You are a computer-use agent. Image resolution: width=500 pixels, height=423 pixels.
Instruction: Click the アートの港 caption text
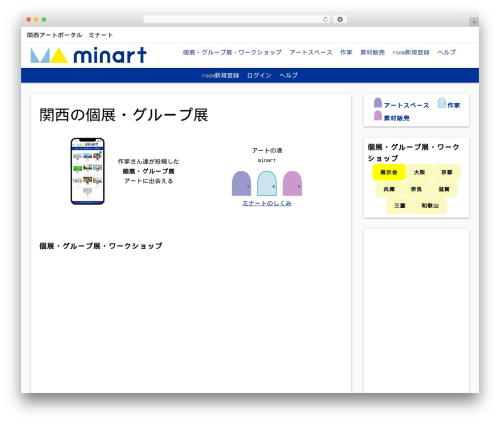click(267, 150)
